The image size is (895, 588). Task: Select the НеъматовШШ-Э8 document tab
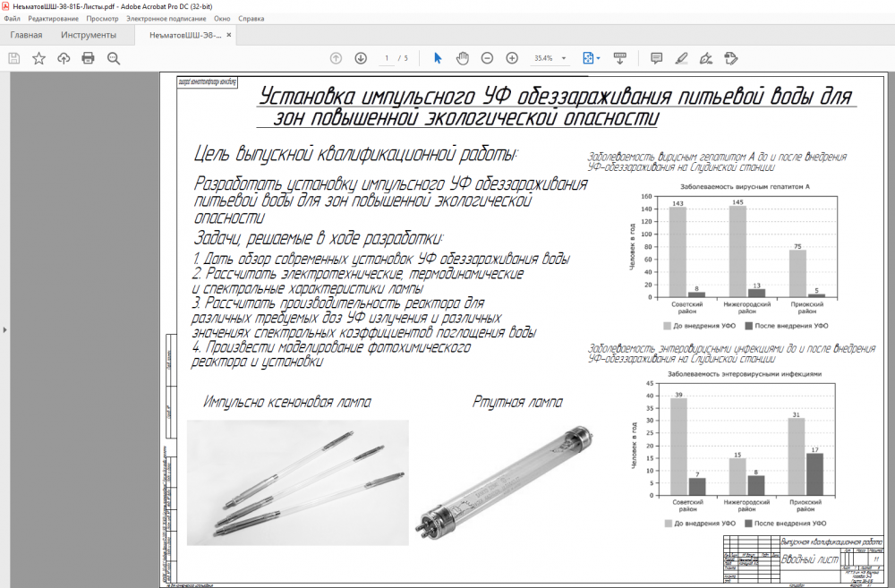tap(185, 35)
